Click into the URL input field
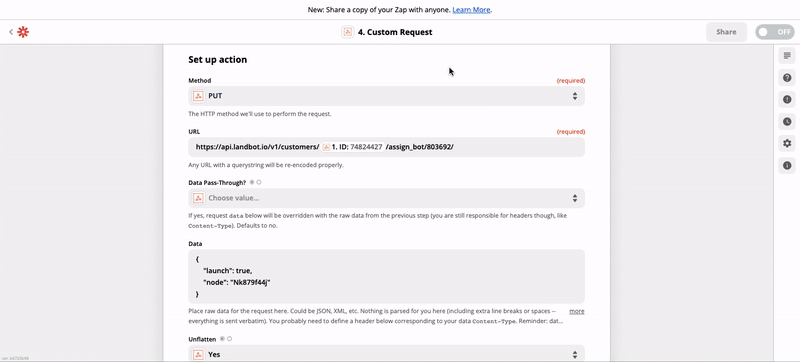Viewport: 800px width, 362px height. click(387, 147)
